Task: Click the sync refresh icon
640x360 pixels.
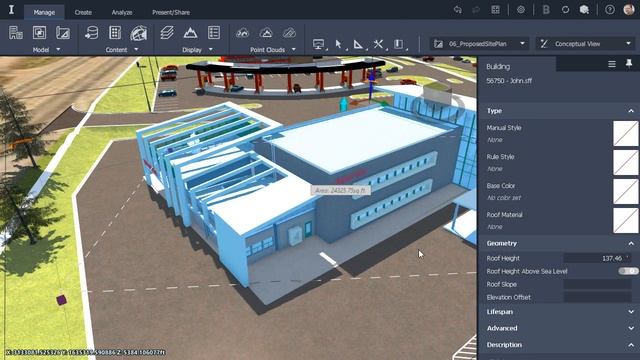Action: click(x=565, y=10)
